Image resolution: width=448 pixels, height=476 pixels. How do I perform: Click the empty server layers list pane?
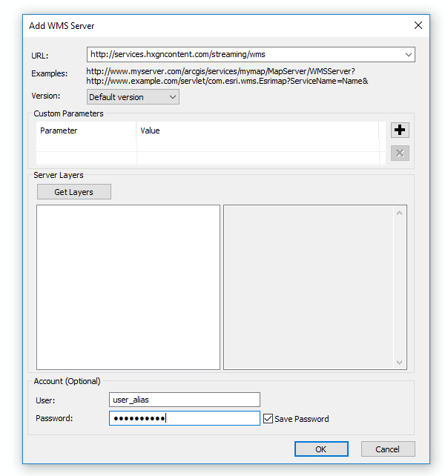128,287
